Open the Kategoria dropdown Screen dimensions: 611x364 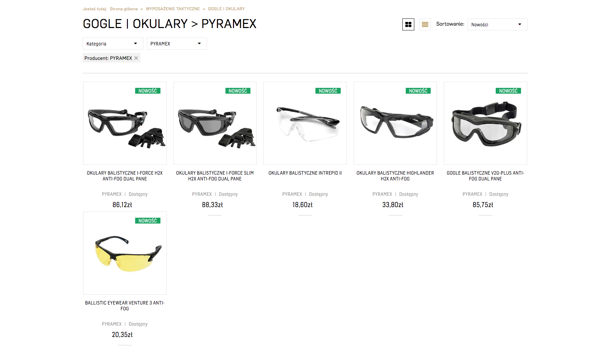112,44
